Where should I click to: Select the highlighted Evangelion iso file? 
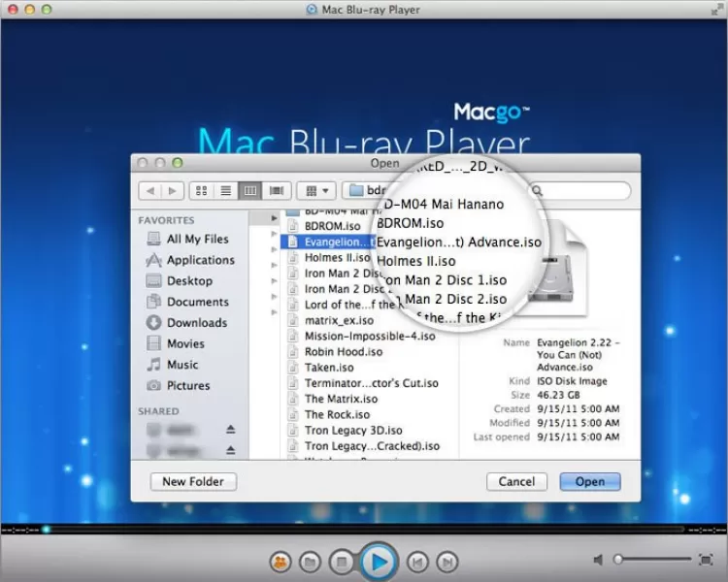pos(329,242)
